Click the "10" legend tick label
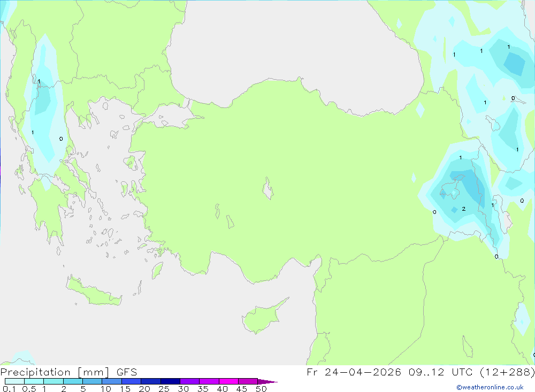 (x=106, y=389)
